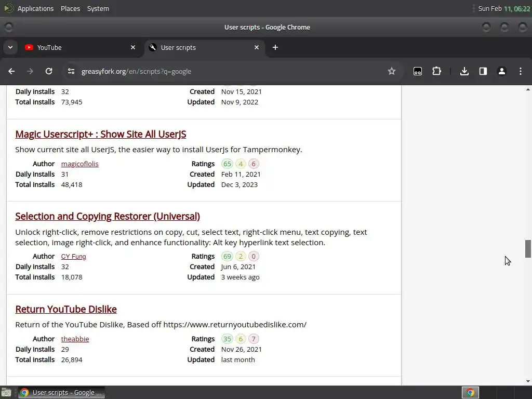Click the created date Feb 11, 2021
Image resolution: width=532 pixels, height=399 pixels.
241,175
